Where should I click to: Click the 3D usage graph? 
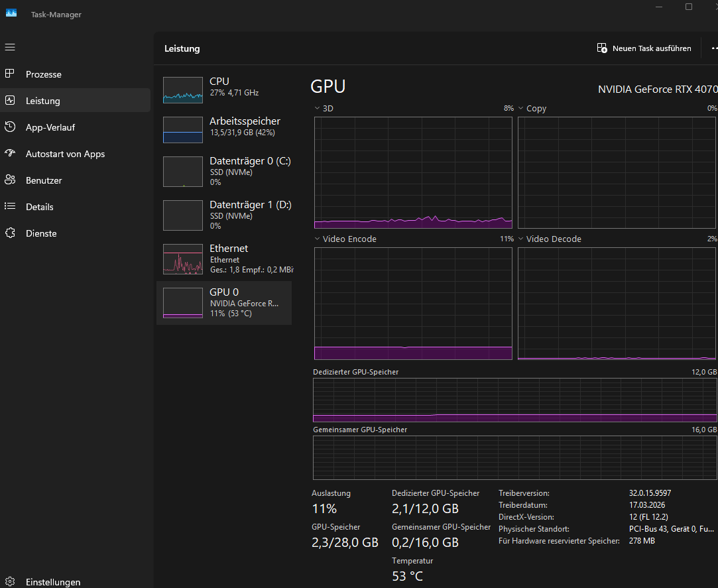413,172
